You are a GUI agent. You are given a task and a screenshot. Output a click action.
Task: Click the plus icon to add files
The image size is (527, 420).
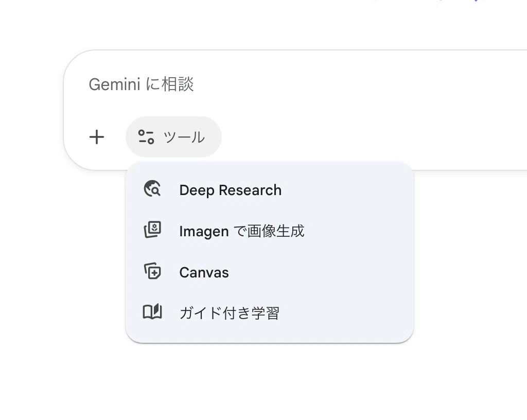click(97, 137)
